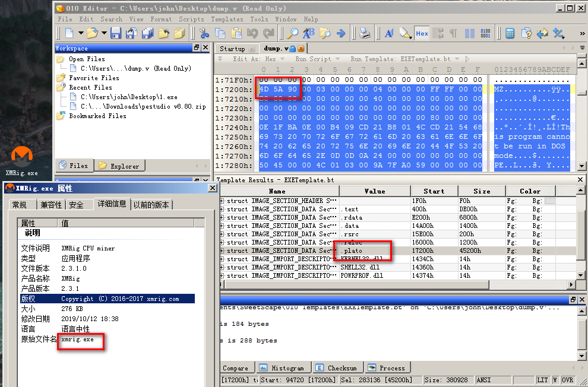Image resolution: width=588 pixels, height=387 pixels.
Task: Click the Font (A) toolbar icon
Action: [389, 33]
